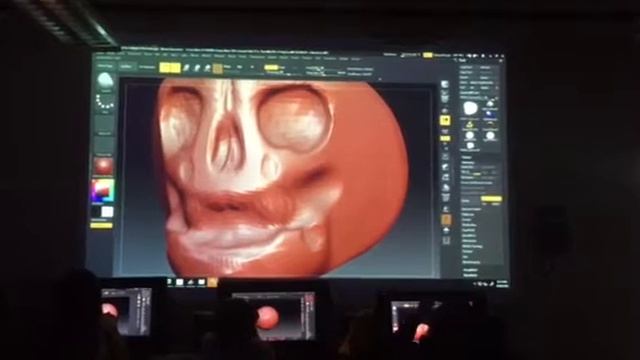Screen dimensions: 640x360
Task: Click the yellow highlighted button in Tool panel
Action: pos(491,199)
